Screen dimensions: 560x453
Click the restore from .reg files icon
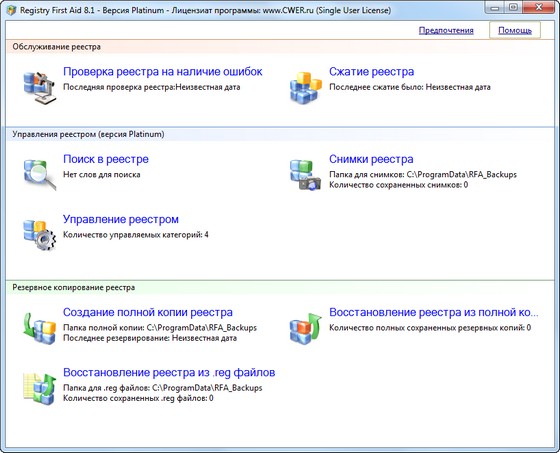[x=40, y=388]
